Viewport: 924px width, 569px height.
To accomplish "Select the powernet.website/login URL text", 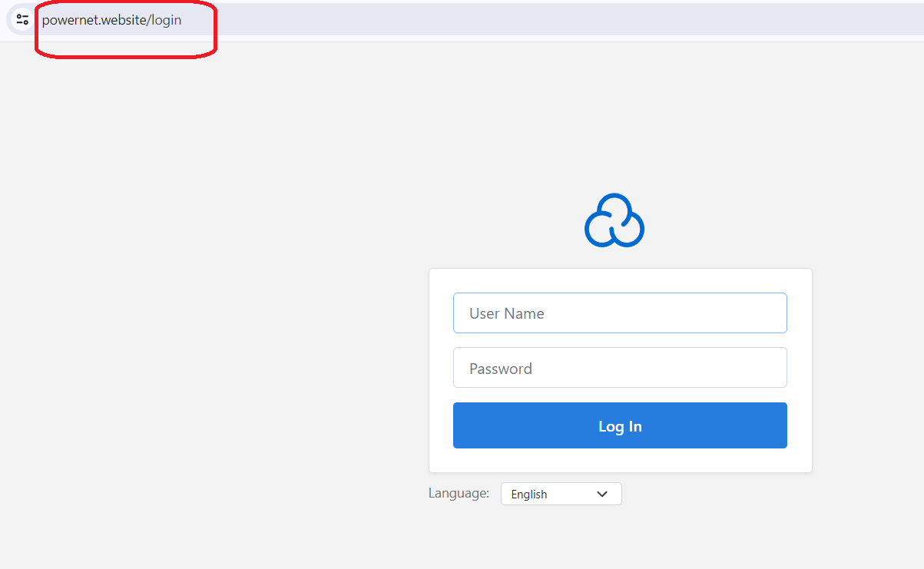I will (111, 20).
